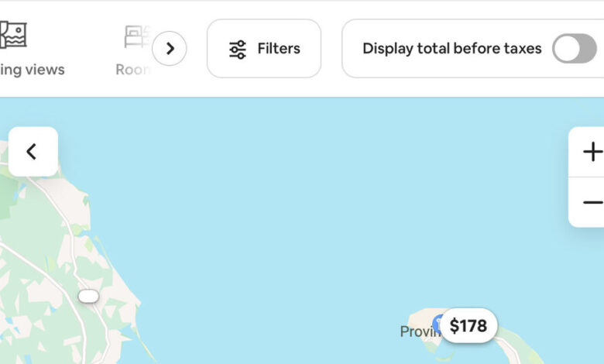Open the Filters button
This screenshot has height=364, width=604.
[x=264, y=49]
